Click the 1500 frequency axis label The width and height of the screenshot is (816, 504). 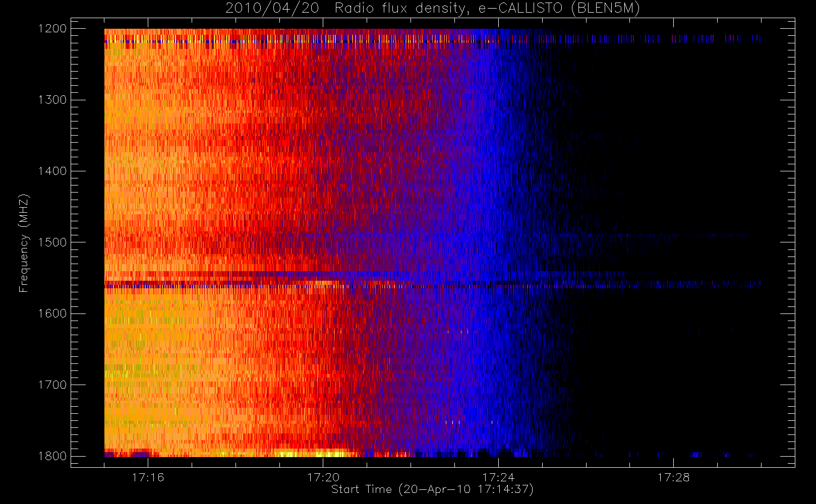point(52,242)
